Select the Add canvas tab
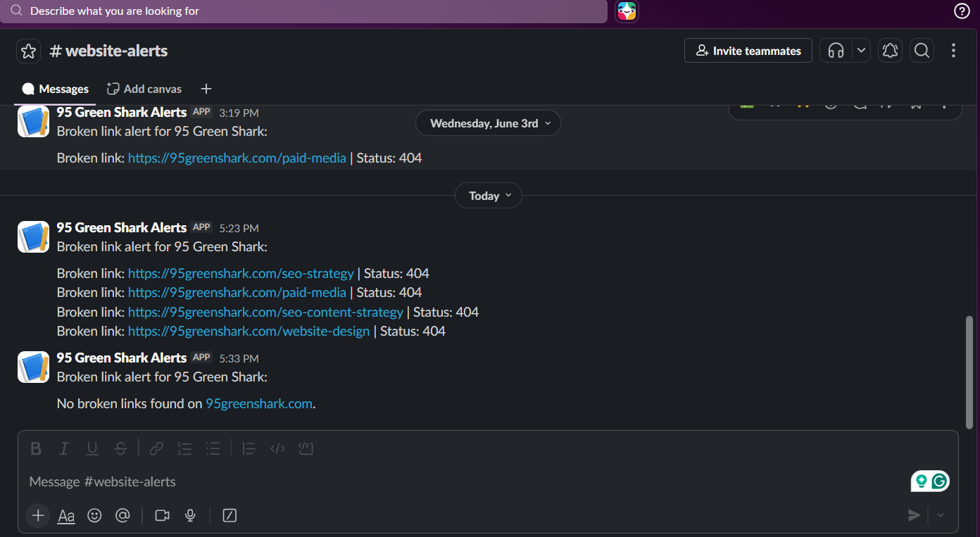The width and height of the screenshot is (980, 537). click(x=144, y=89)
